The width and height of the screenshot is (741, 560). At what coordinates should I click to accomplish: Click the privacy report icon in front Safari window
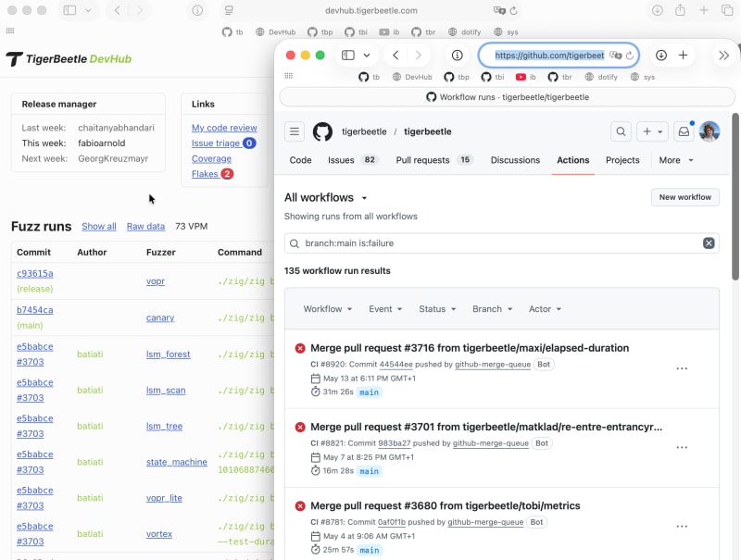pyautogui.click(x=457, y=56)
